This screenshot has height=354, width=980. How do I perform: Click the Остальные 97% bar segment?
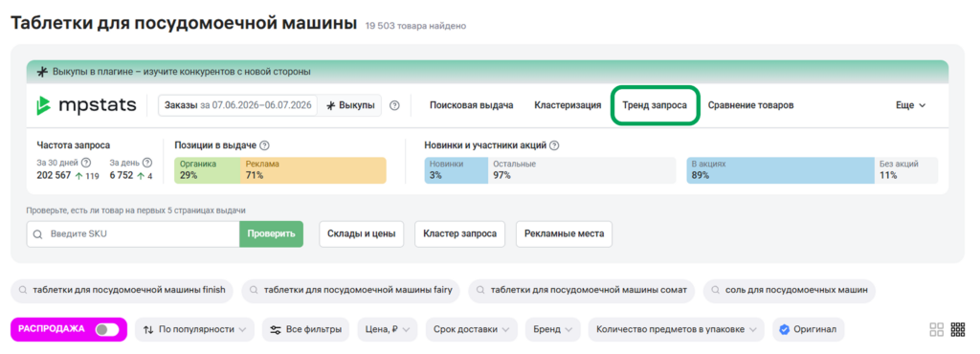[582, 169]
